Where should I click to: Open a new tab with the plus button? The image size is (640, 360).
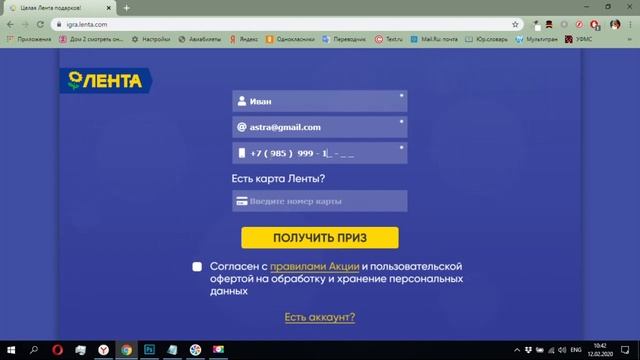point(127,8)
